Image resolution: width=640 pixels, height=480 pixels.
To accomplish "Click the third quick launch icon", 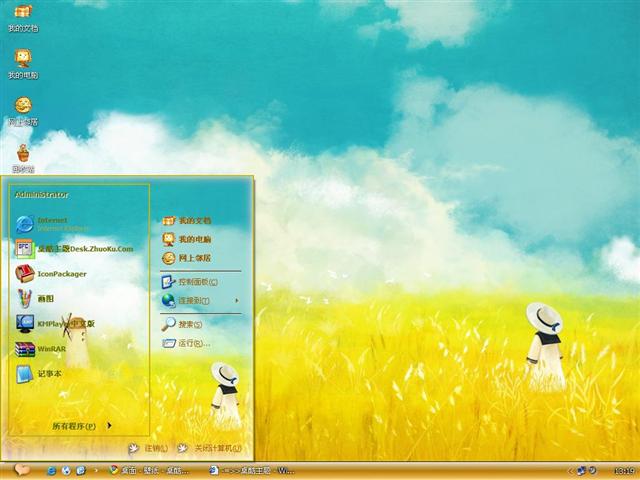I will click(x=81, y=471).
